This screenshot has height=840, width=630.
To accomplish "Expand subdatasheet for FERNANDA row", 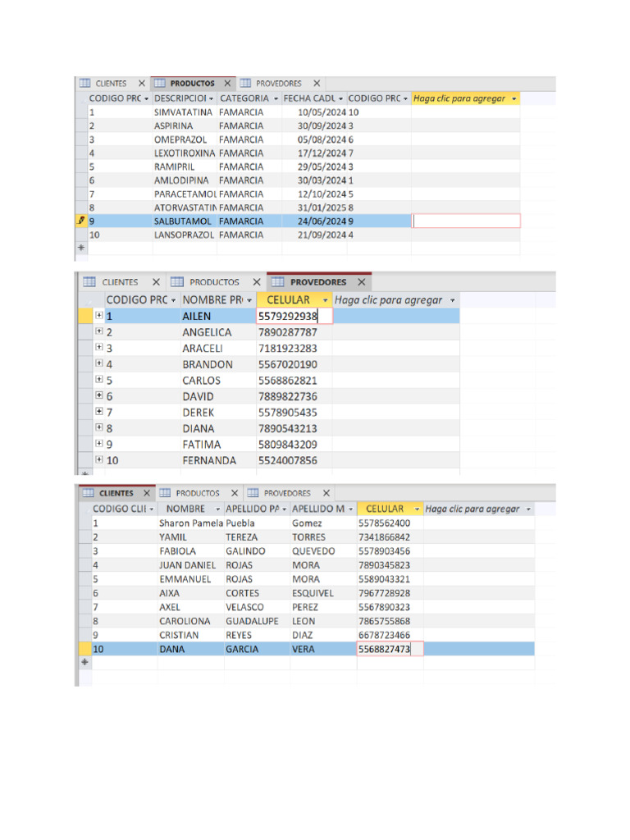I will coord(99,459).
